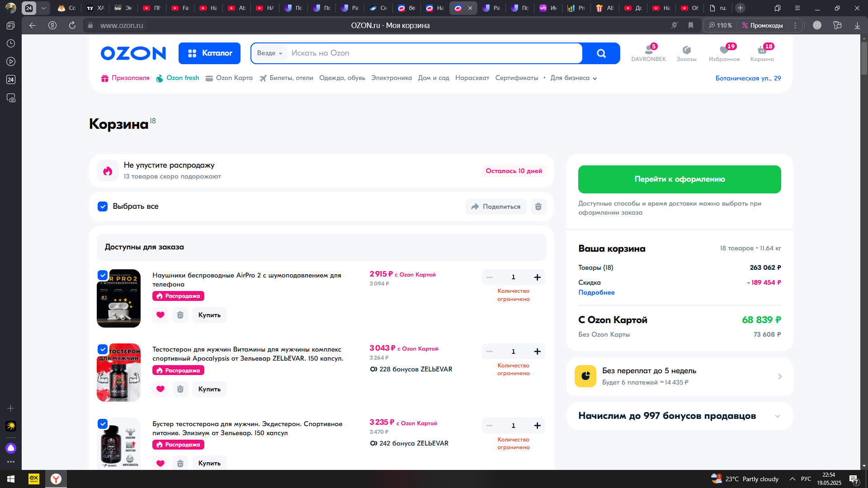Increase quantity of Apocalypsis testosterone item
Screen dimensions: 868x488
click(x=537, y=352)
